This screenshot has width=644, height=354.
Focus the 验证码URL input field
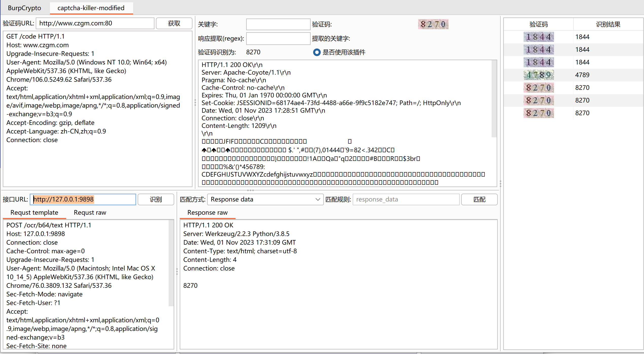pyautogui.click(x=95, y=23)
